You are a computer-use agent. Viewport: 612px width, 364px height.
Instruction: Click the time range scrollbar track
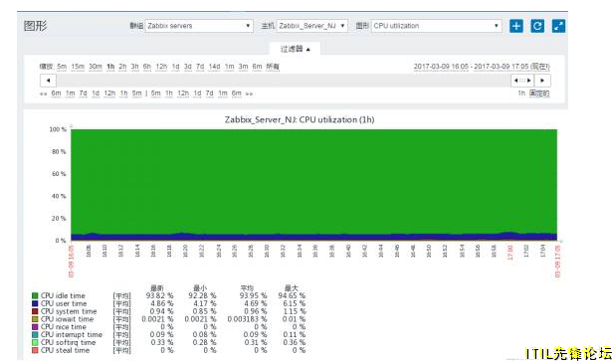284,81
